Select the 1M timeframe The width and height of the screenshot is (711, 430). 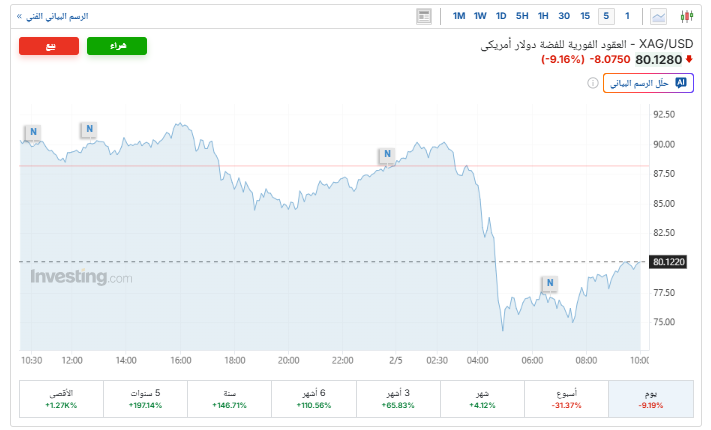point(459,16)
